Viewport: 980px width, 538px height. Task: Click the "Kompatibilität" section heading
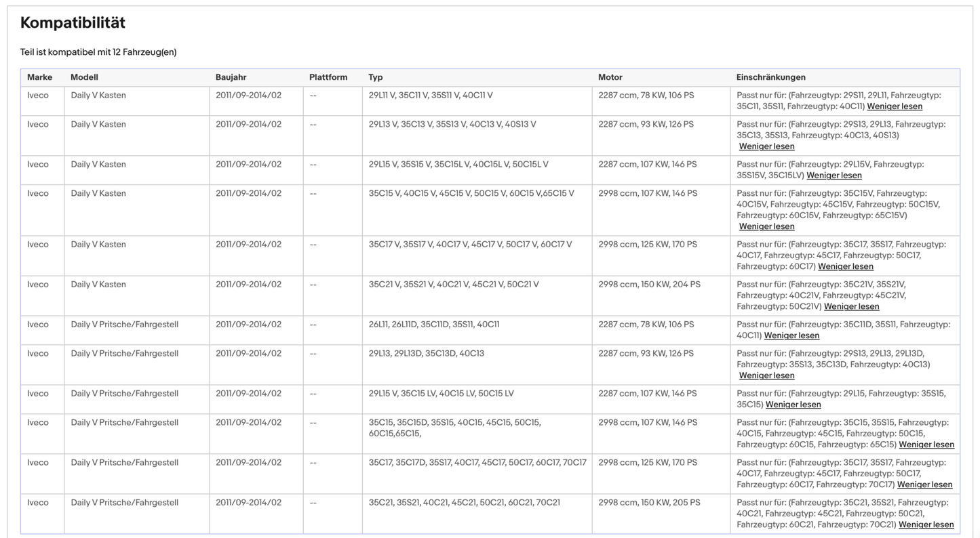[73, 23]
